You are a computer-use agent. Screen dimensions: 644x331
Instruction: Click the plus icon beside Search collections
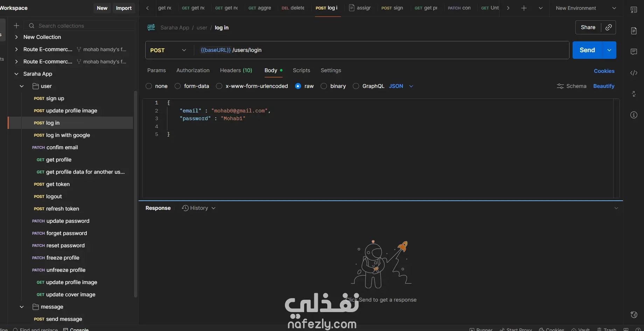[x=16, y=26]
